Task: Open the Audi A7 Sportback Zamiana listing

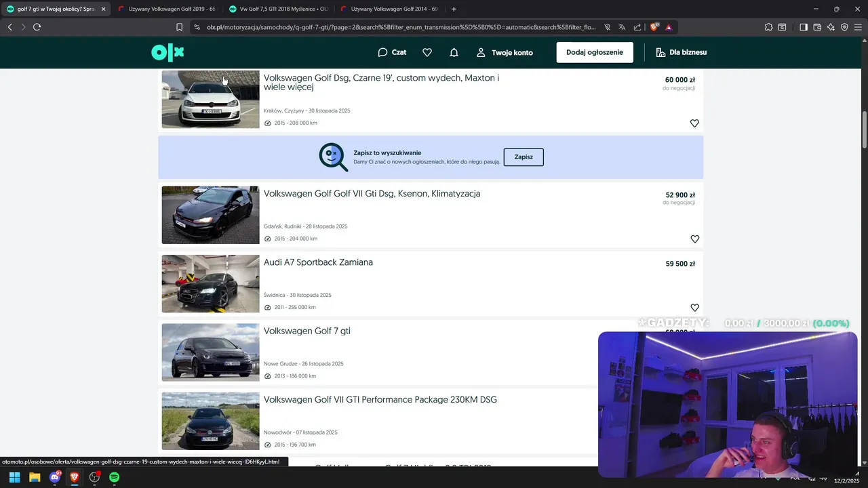Action: click(x=318, y=262)
